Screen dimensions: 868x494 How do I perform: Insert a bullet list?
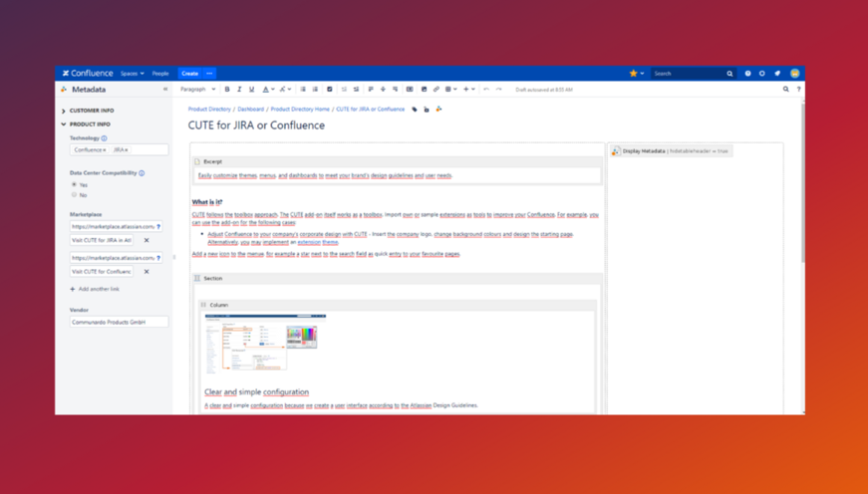303,89
